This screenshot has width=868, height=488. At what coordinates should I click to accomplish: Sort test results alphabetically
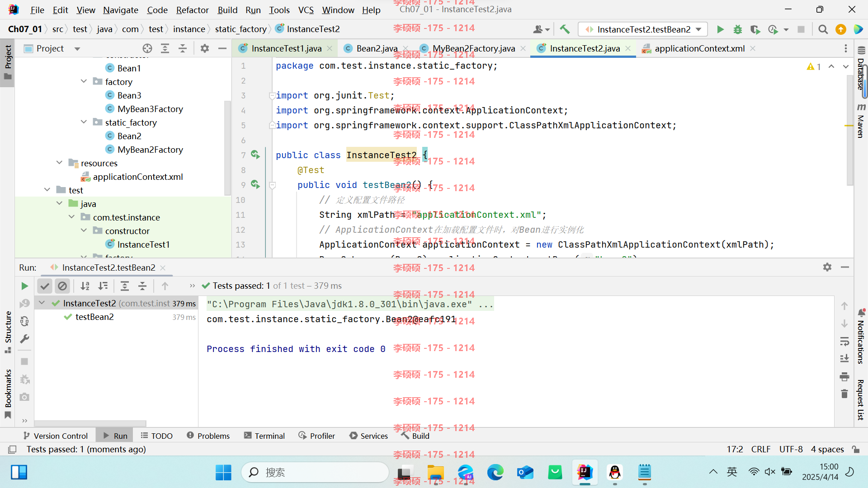(x=85, y=286)
